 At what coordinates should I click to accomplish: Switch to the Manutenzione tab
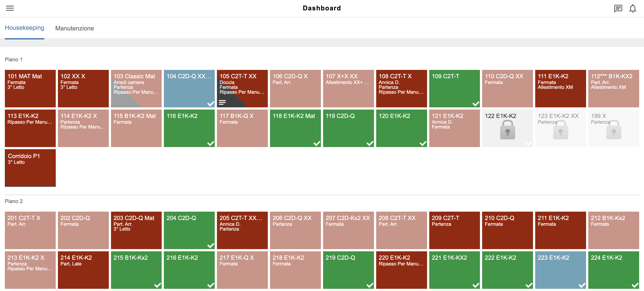[74, 28]
